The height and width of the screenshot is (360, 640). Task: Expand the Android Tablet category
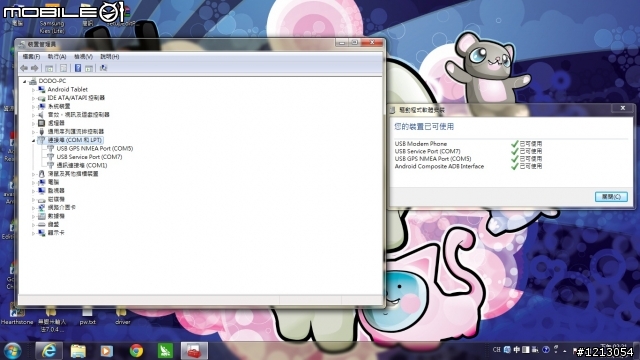pos(33,89)
